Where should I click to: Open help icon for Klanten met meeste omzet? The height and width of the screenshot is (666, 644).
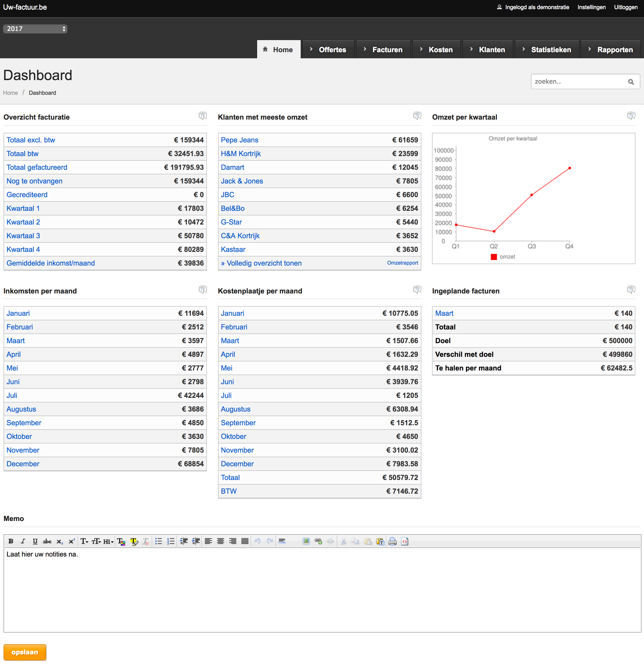coord(417,116)
